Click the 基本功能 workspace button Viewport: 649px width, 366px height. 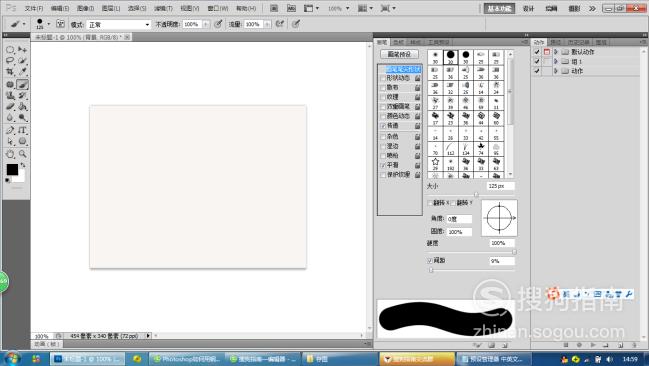499,8
